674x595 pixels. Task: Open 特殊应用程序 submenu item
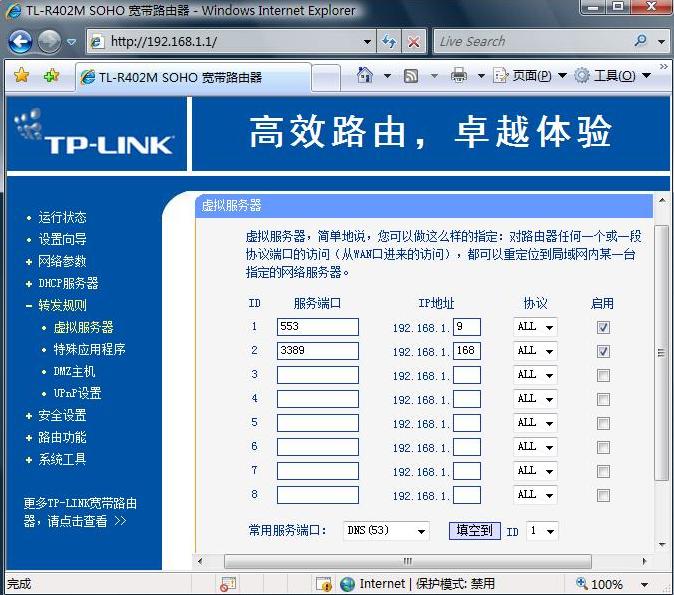pos(89,349)
